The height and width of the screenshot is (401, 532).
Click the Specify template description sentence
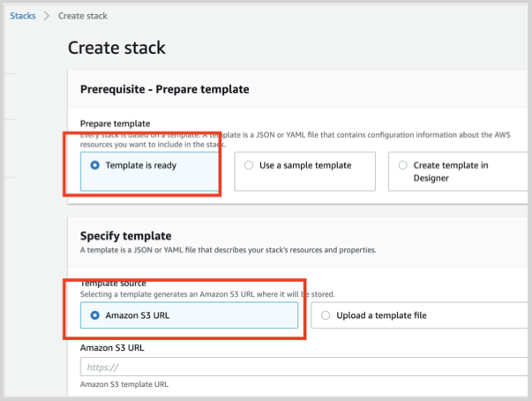point(228,251)
